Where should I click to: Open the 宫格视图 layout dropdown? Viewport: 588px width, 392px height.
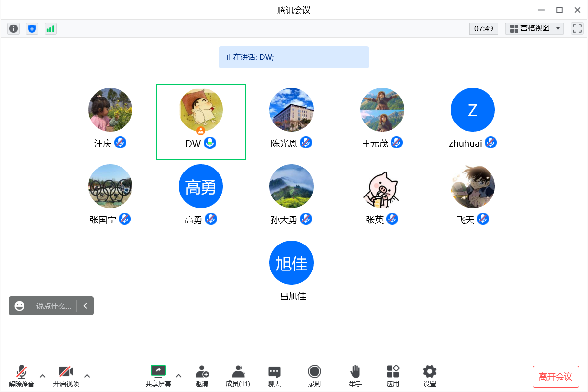coord(535,28)
